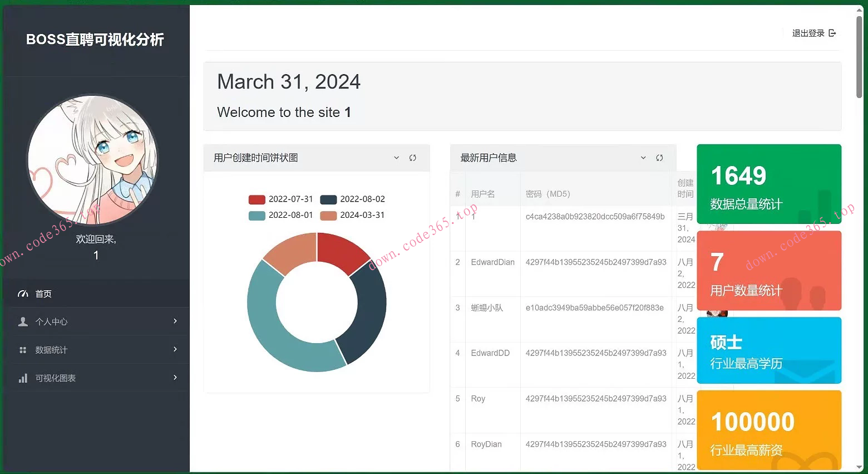Click the grid icon beside 数据统计

click(x=23, y=350)
